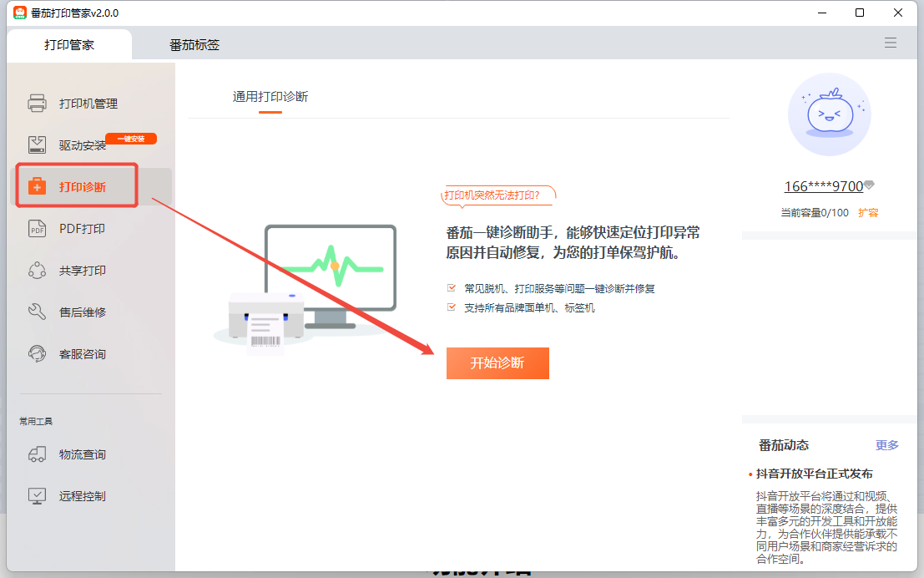The image size is (924, 578).
Task: Open the 抖音开放平台正式发布 news headline
Action: (x=815, y=474)
